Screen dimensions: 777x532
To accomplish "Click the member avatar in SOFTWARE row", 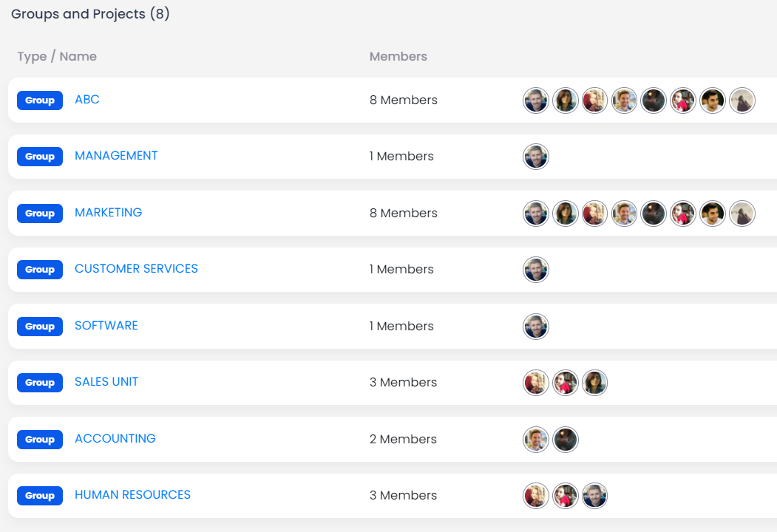I will 536,327.
